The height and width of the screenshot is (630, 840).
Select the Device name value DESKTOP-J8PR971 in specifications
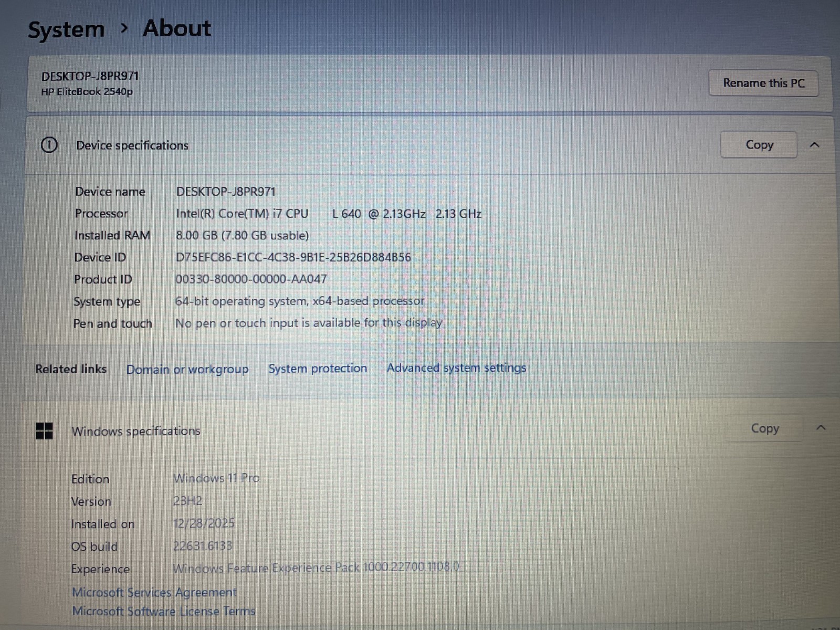point(226,192)
